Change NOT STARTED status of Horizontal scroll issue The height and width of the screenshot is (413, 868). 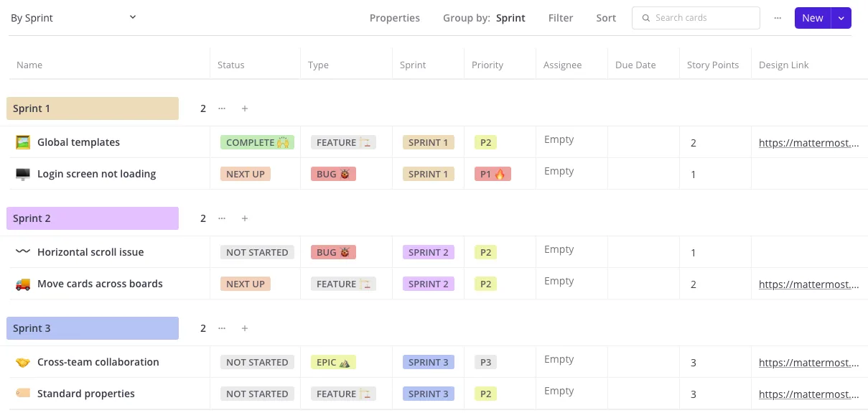pyautogui.click(x=257, y=252)
